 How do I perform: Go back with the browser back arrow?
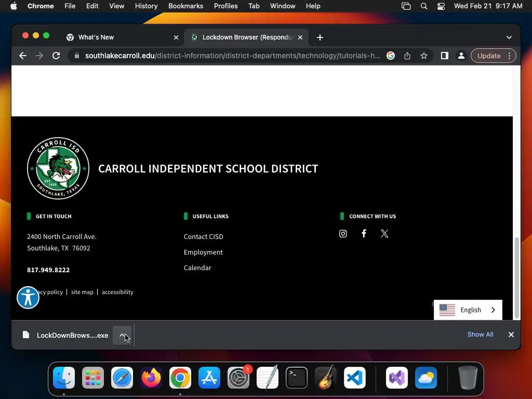23,56
